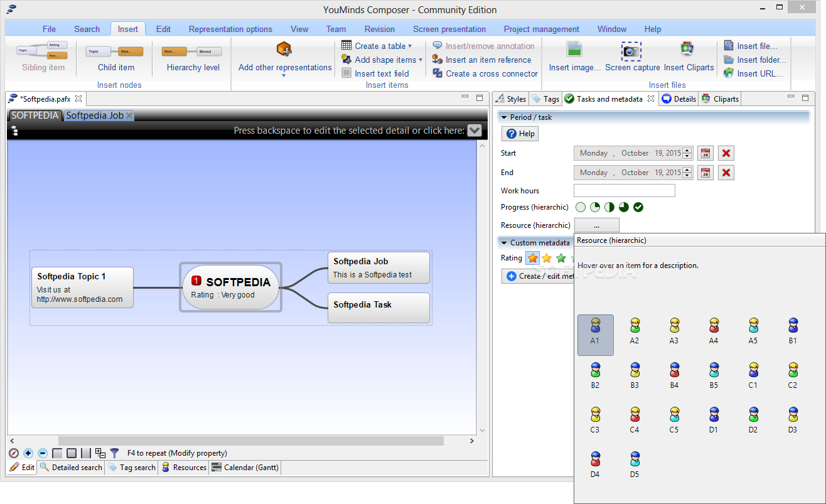The height and width of the screenshot is (504, 826).
Task: Click Start date spinner control
Action: pyautogui.click(x=687, y=153)
